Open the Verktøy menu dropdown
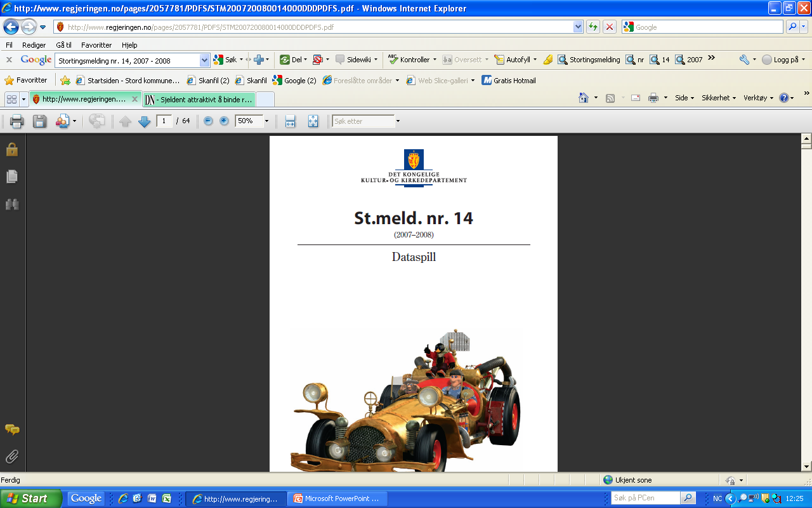The height and width of the screenshot is (508, 812). click(x=759, y=98)
